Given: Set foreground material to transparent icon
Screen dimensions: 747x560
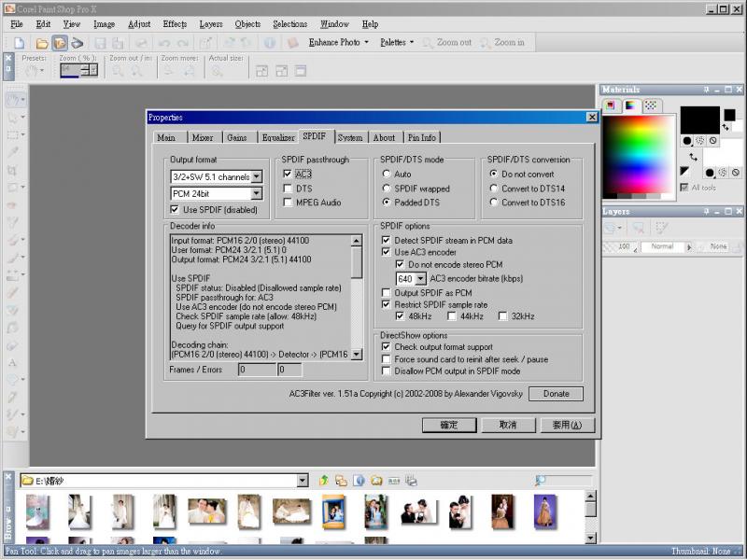Looking at the screenshot, I should pos(712,141).
